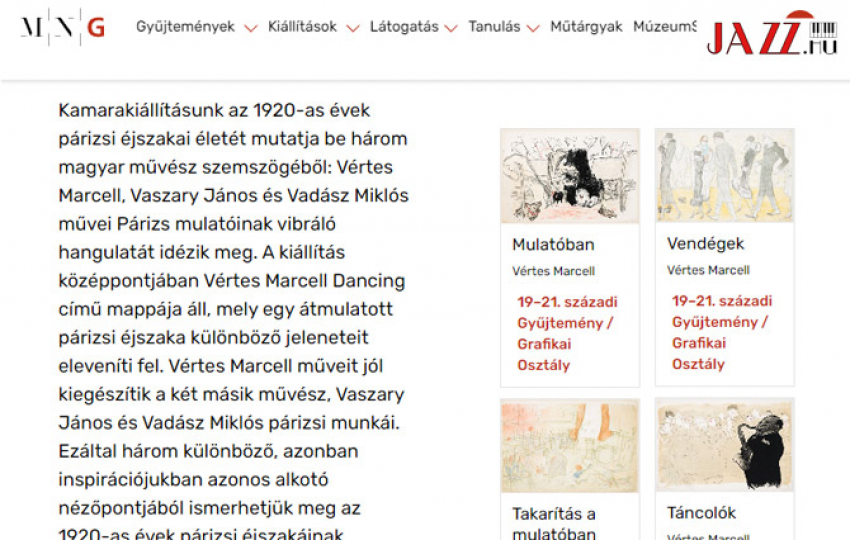The height and width of the screenshot is (540, 850).
Task: Open the Kiállítások menu
Action: pyautogui.click(x=302, y=27)
